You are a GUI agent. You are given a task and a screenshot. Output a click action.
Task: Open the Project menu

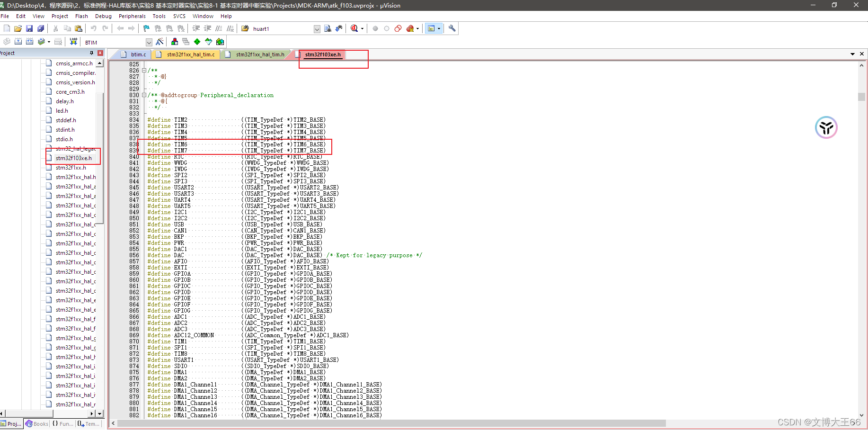(x=60, y=16)
